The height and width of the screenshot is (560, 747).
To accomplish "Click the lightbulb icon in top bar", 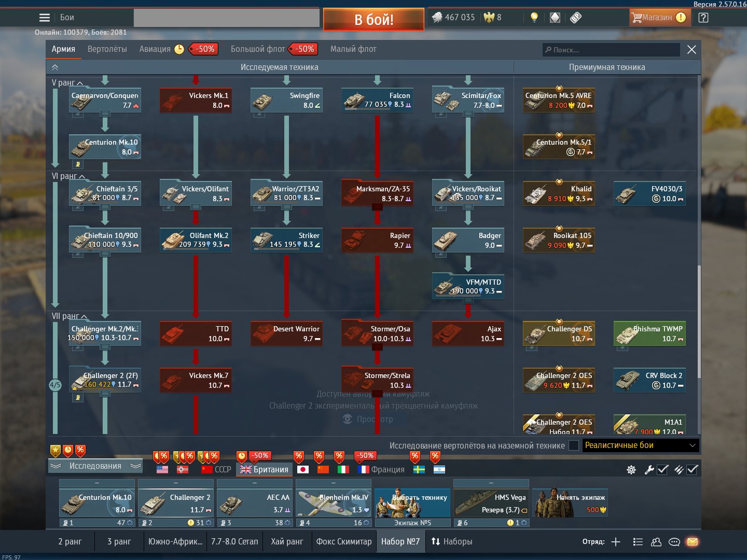I will (534, 18).
